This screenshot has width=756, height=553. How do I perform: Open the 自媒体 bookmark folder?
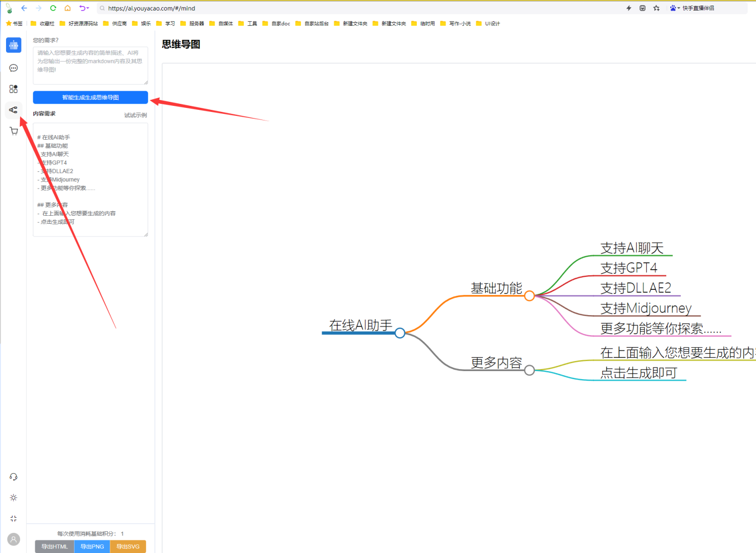coord(221,23)
